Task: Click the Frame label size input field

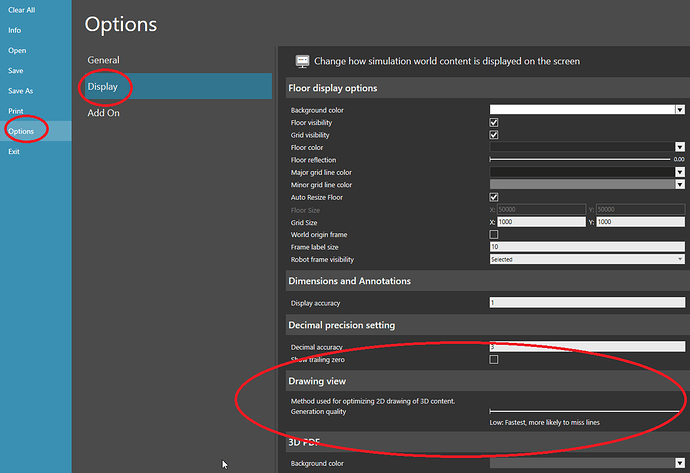Action: coord(586,246)
